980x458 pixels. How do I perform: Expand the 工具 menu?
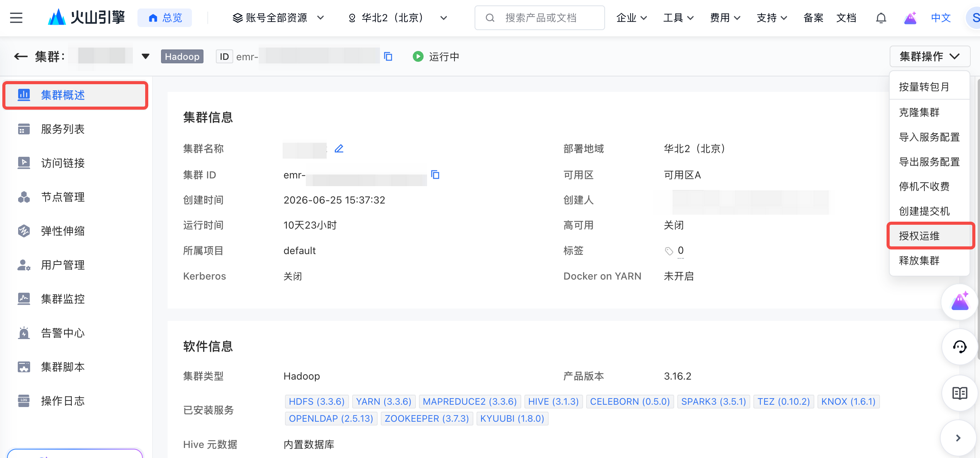tap(678, 18)
